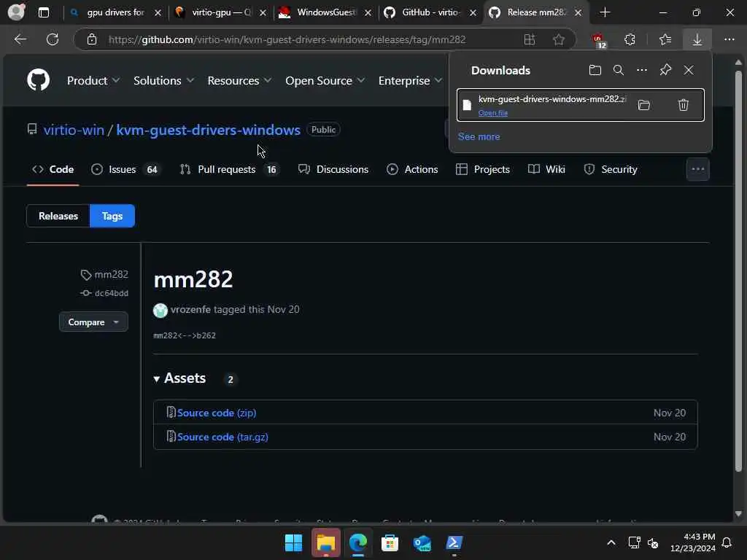Open downloads folder icon in Downloads panel
The height and width of the screenshot is (560, 747).
595,70
